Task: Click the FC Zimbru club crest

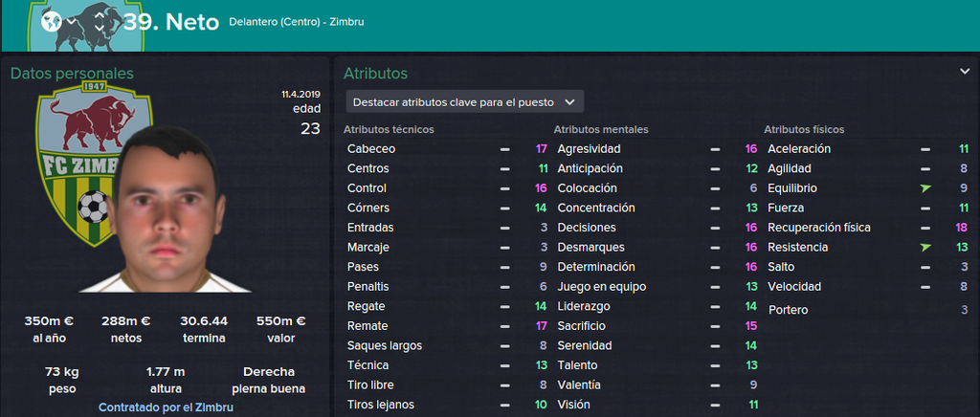Action: [x=94, y=164]
